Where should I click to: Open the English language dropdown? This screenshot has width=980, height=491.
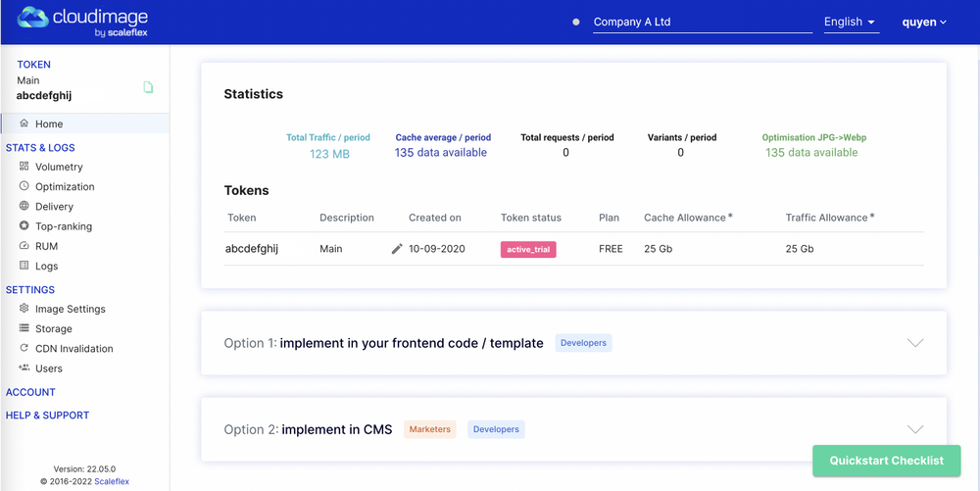pyautogui.click(x=850, y=22)
